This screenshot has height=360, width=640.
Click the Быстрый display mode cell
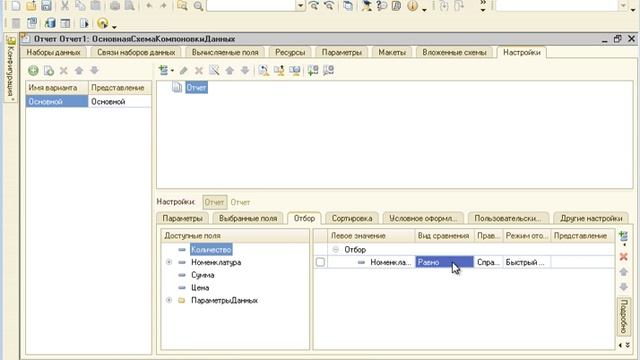pyautogui.click(x=527, y=262)
